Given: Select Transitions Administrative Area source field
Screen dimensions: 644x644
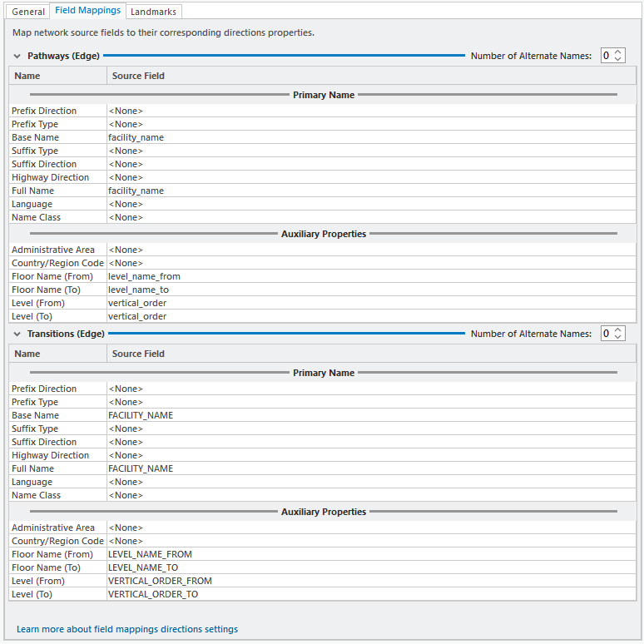Looking at the screenshot, I should point(370,528).
